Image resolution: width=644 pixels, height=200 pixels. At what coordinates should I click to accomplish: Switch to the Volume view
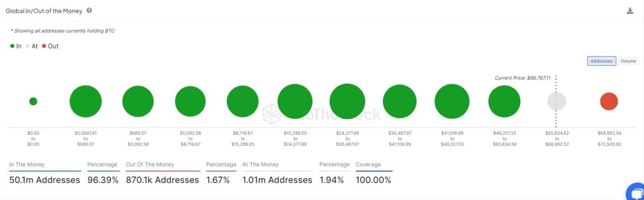click(628, 61)
